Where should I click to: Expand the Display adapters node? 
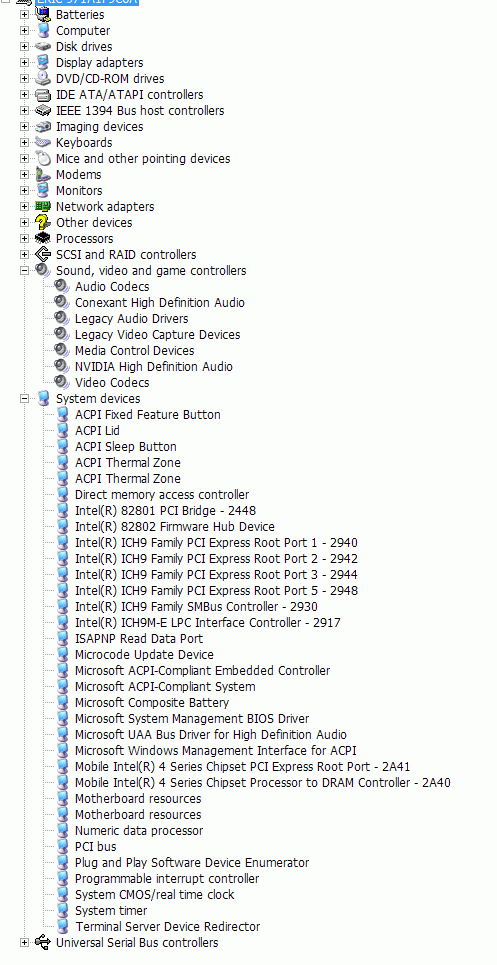[24, 62]
